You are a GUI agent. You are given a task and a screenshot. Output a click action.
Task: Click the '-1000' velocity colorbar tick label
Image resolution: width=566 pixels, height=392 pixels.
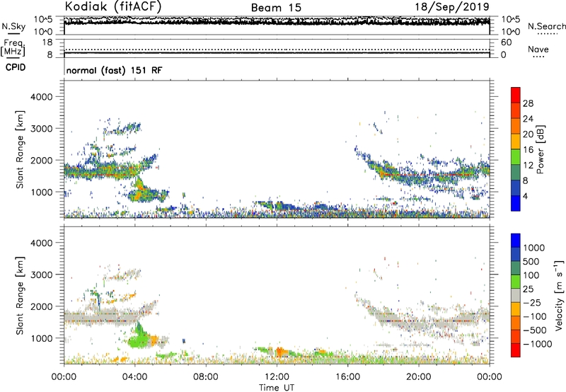[537, 344]
